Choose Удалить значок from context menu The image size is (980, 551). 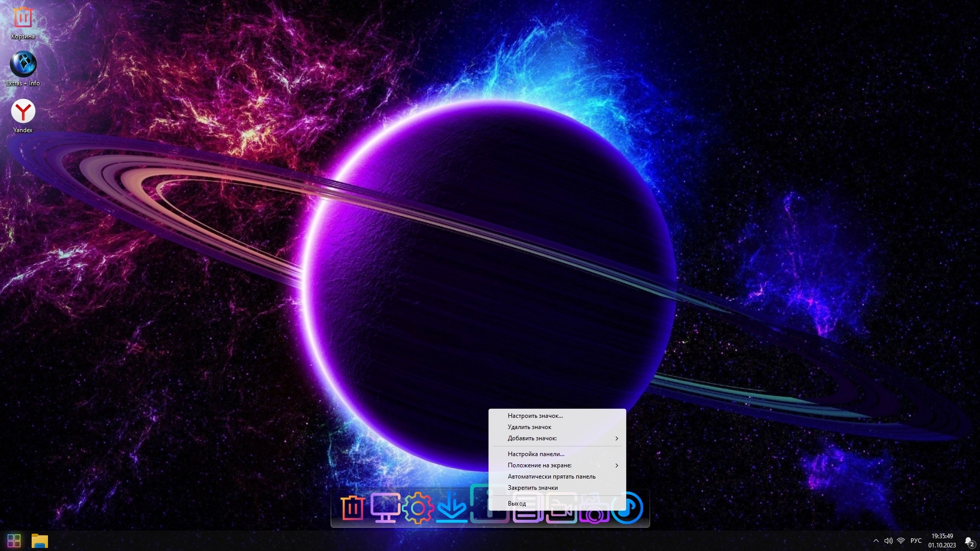[529, 427]
